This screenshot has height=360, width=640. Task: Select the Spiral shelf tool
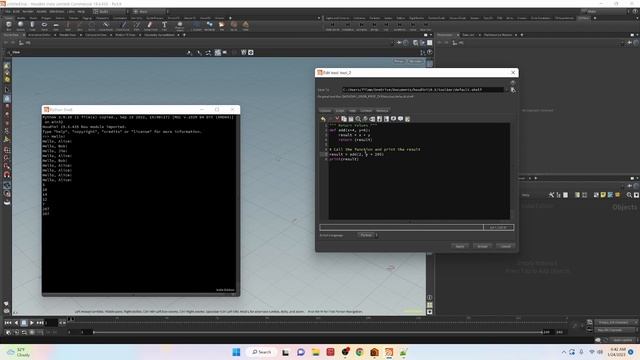233,26
